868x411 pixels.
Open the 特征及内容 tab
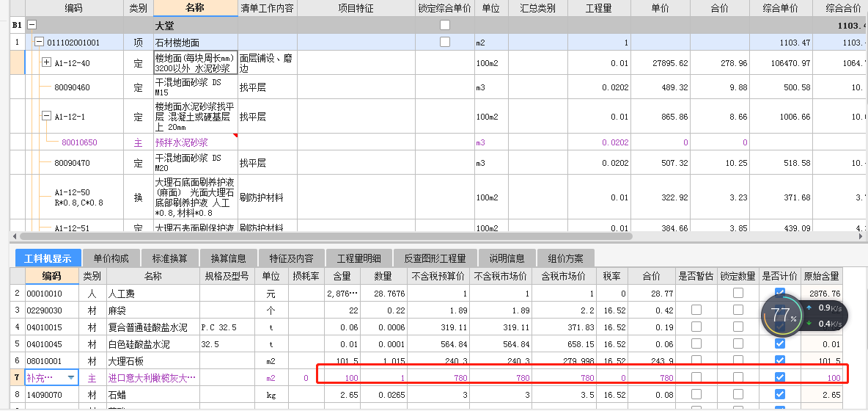coord(291,258)
